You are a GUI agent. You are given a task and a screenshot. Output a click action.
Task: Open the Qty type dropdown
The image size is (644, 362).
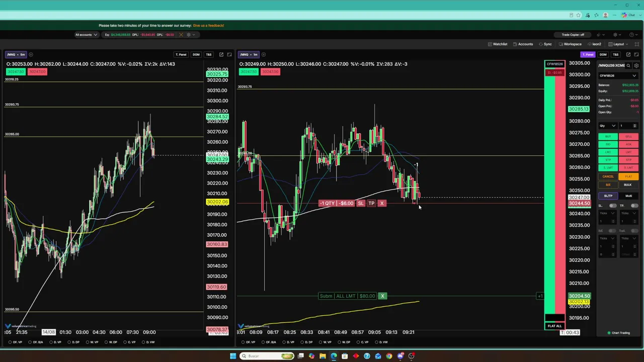[607, 126]
